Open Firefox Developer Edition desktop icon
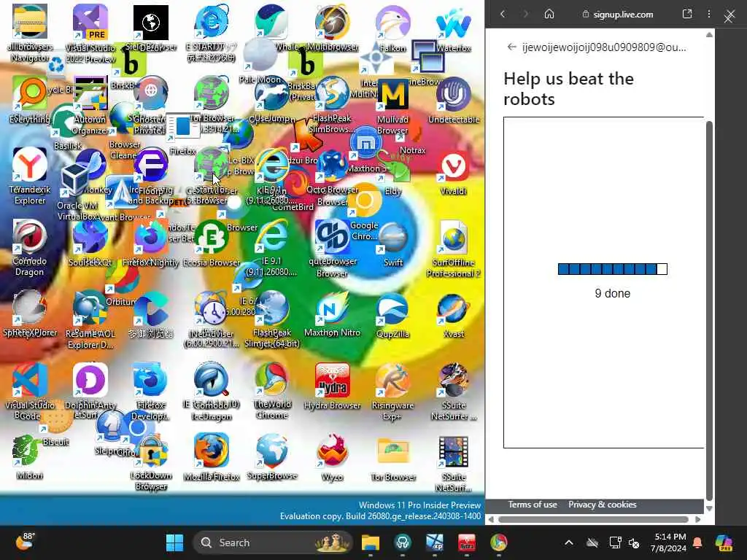 pyautogui.click(x=150, y=381)
